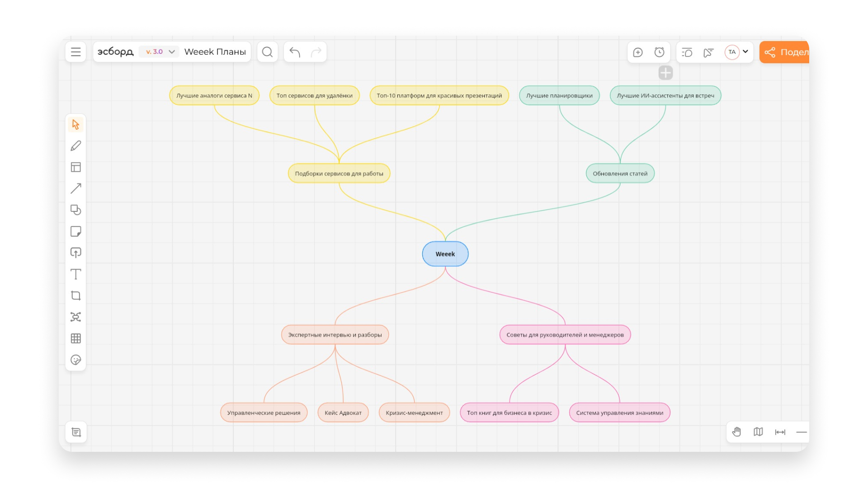Select the cursor pointer tool
This screenshot has height=488, width=868.
75,124
